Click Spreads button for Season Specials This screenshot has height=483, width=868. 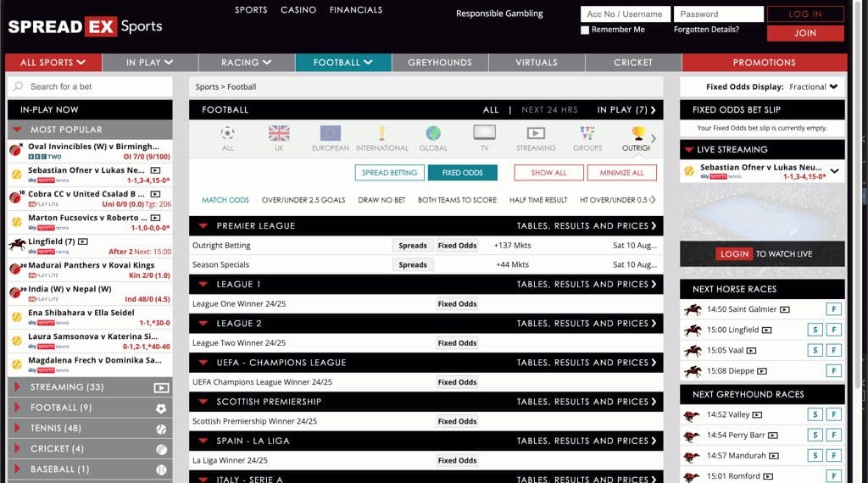click(413, 265)
